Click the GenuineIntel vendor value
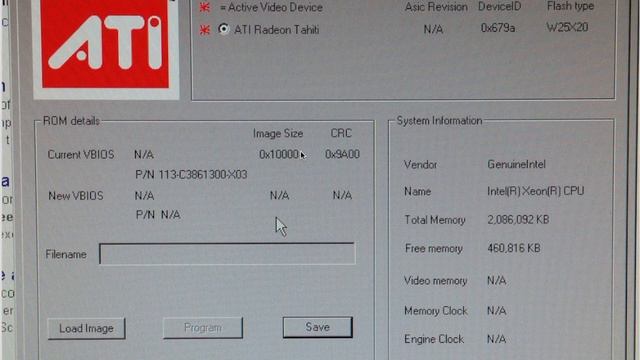Viewport: 640px width, 360px height. coord(516,164)
